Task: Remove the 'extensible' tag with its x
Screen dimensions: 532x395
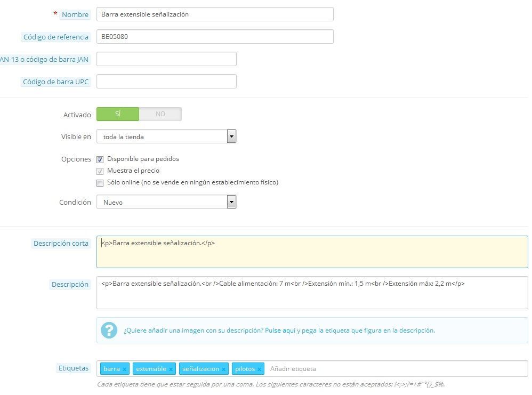Action: point(171,369)
